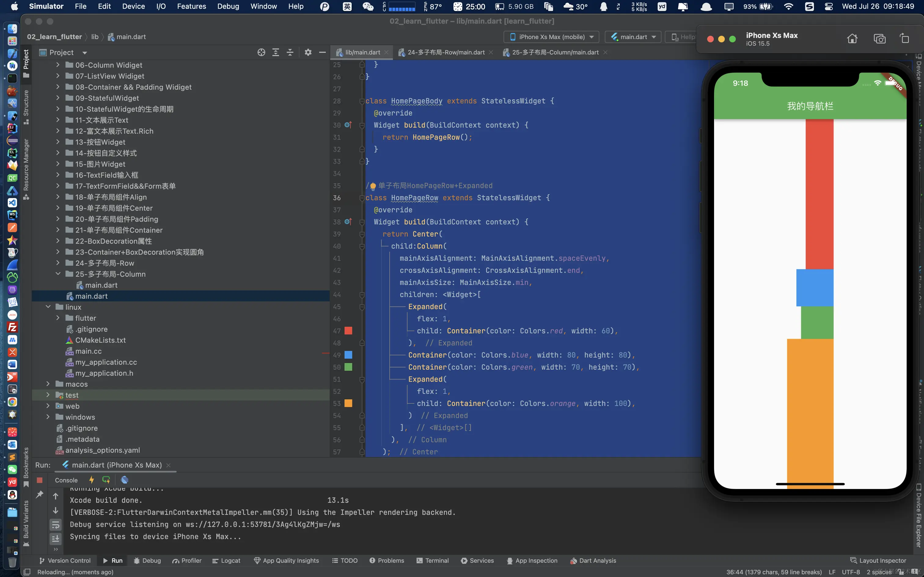Fold HomePageBody class at line 28
924x577 pixels.
[x=362, y=101]
